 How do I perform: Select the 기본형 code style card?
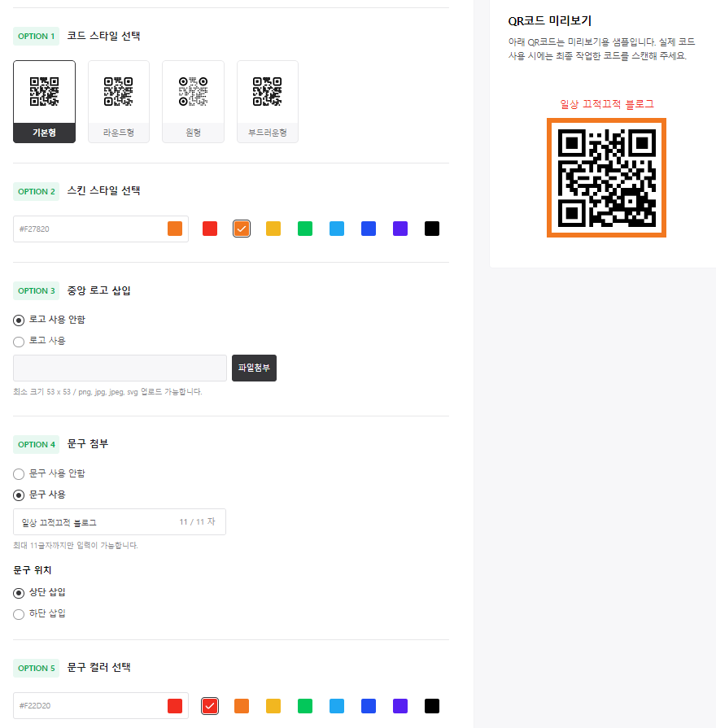(x=44, y=102)
